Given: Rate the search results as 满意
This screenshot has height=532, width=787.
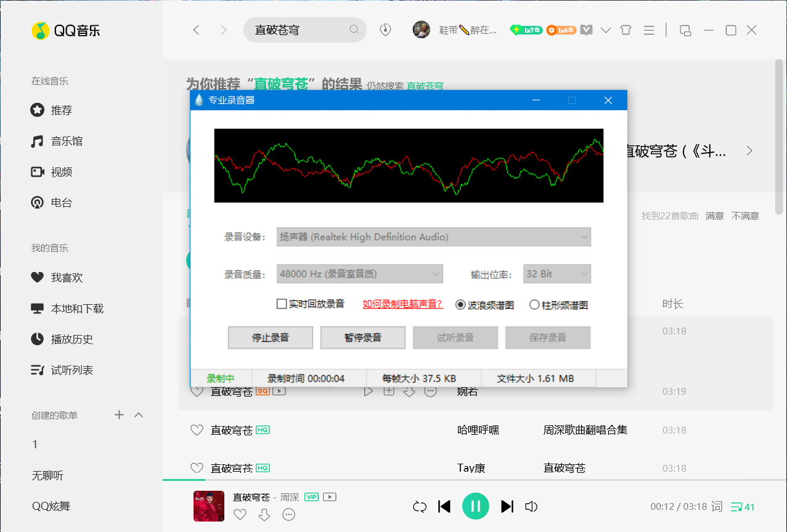Looking at the screenshot, I should click(715, 216).
